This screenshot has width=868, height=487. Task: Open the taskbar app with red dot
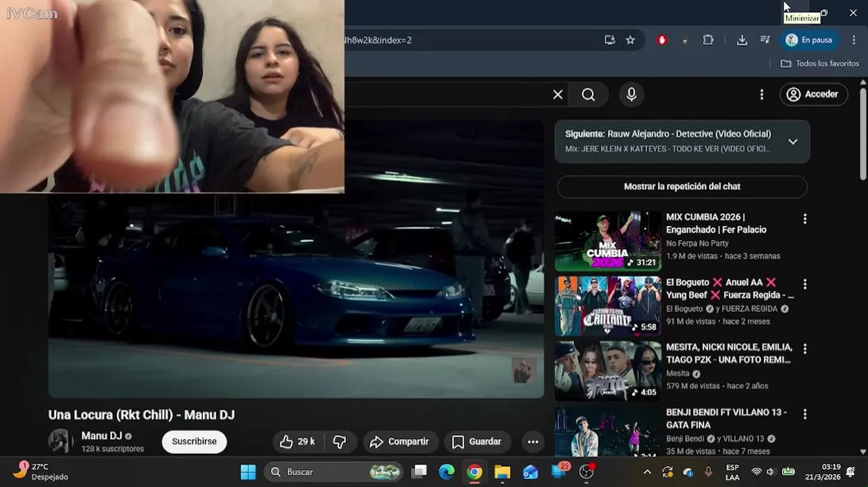(587, 471)
